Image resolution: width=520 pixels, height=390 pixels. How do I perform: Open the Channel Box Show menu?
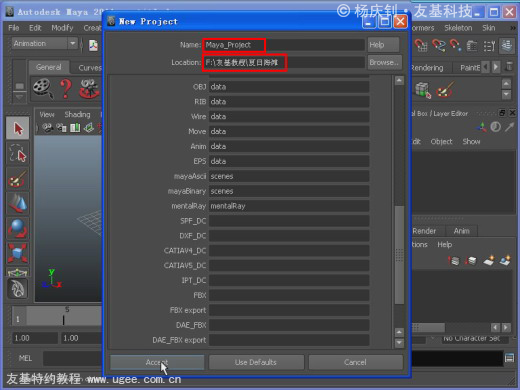click(471, 141)
